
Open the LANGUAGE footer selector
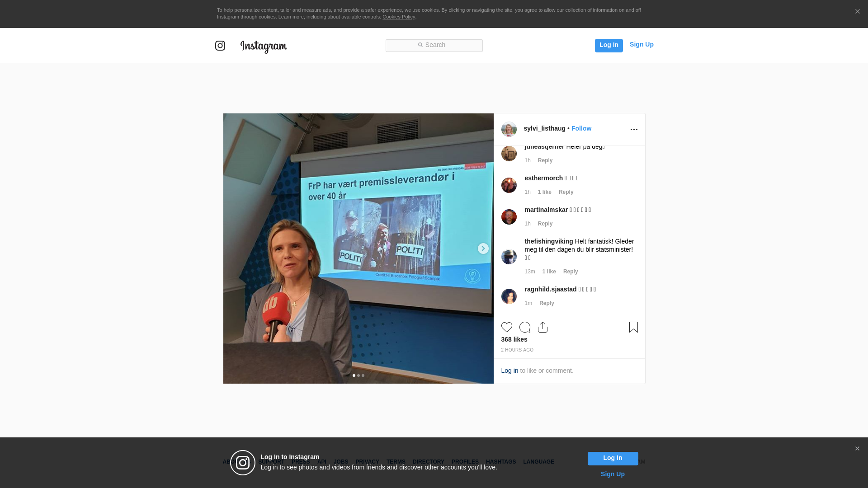[538, 462]
